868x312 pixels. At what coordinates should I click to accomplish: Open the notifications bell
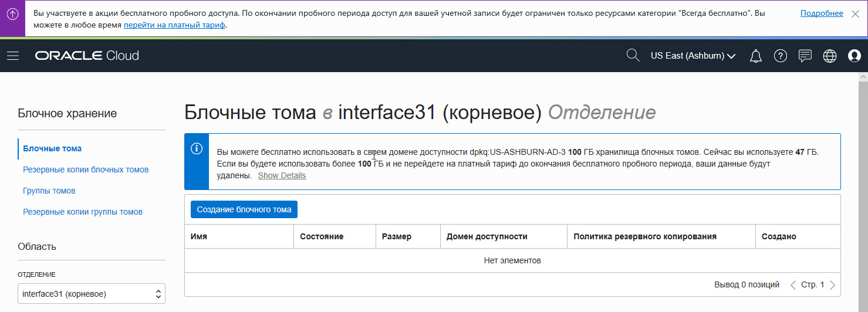[x=756, y=56]
